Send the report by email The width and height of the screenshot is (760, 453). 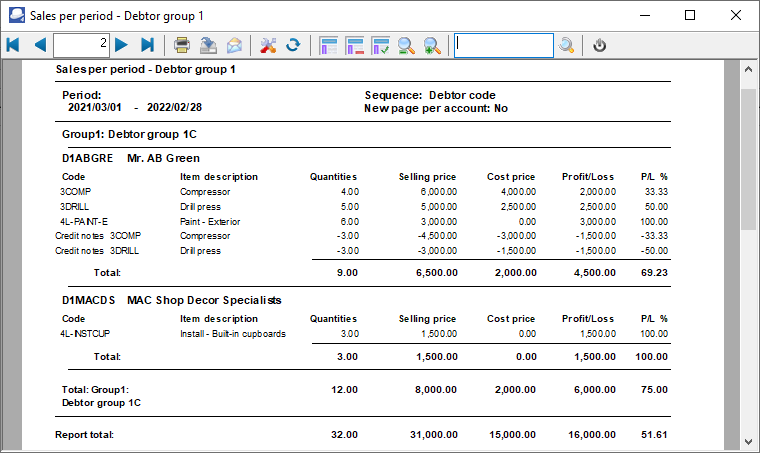pos(234,45)
